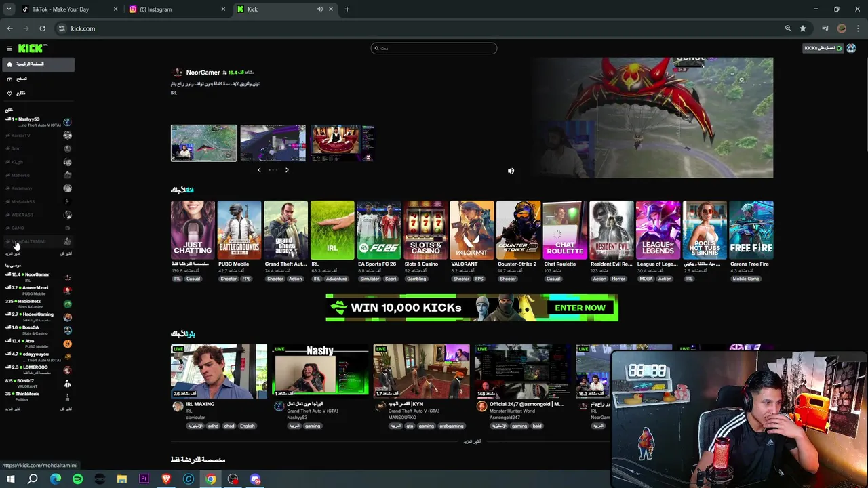Open VALORANT category card
This screenshot has width=868, height=488.
click(472, 230)
